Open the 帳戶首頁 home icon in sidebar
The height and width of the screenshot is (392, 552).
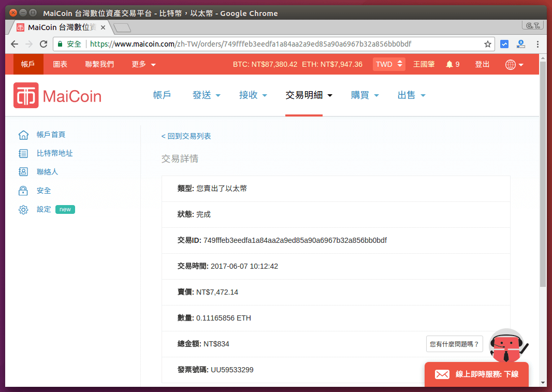pos(23,134)
